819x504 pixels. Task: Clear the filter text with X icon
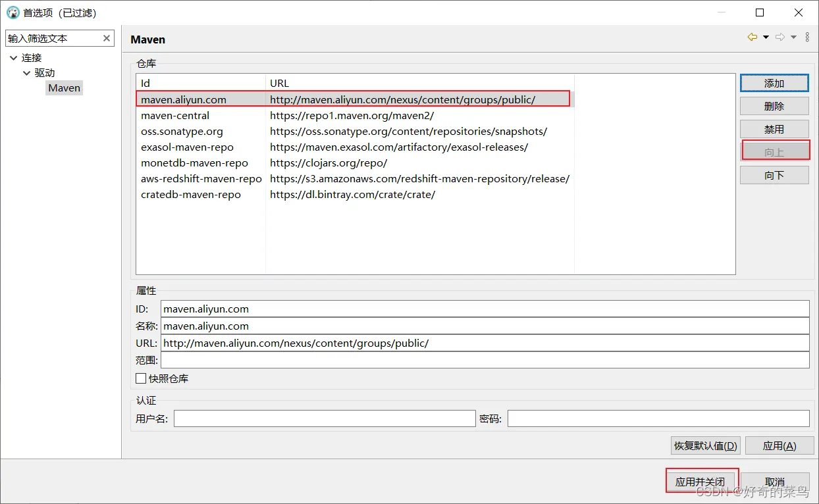point(107,38)
